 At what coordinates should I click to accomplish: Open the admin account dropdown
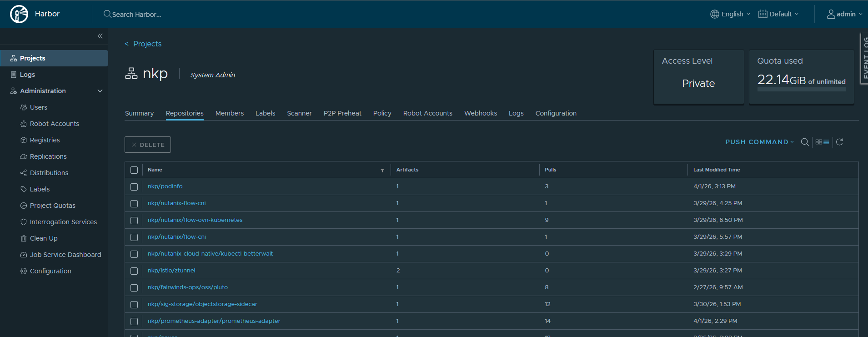click(x=845, y=14)
